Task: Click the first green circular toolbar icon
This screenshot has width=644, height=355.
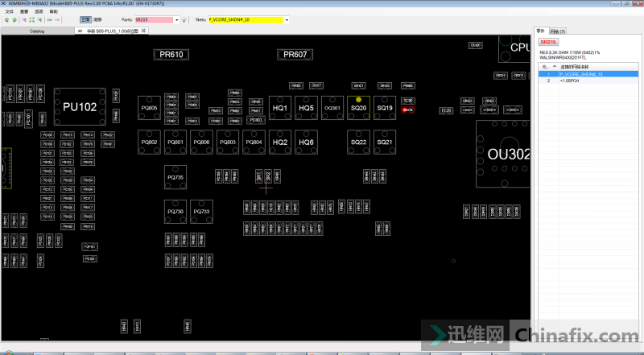Action: pyautogui.click(x=7, y=19)
